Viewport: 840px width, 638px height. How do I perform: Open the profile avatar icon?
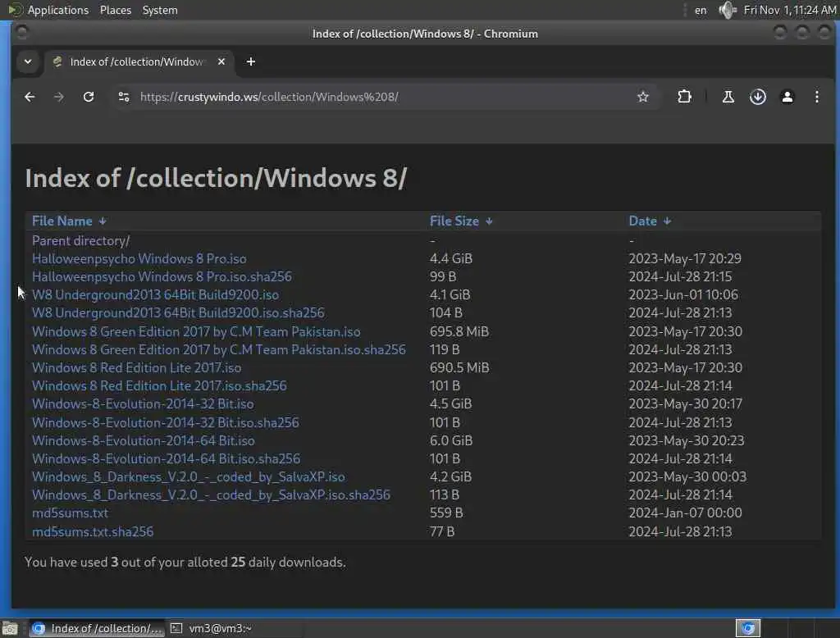[787, 97]
